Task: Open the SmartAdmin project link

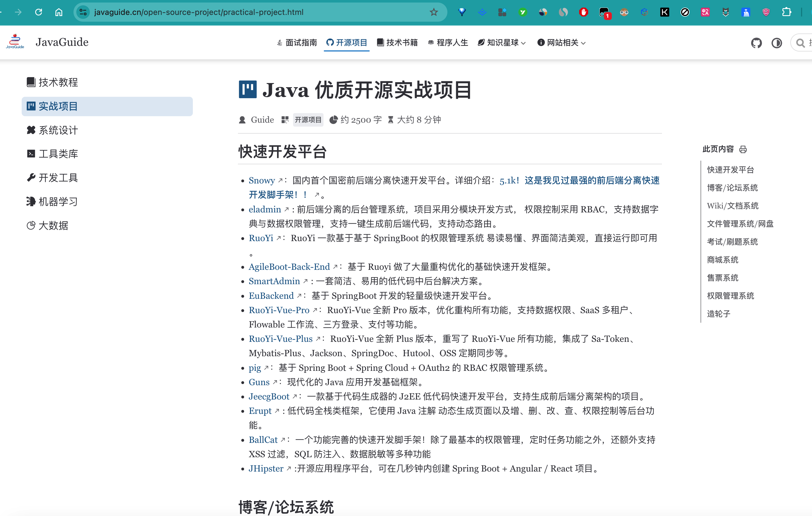Action: click(274, 281)
